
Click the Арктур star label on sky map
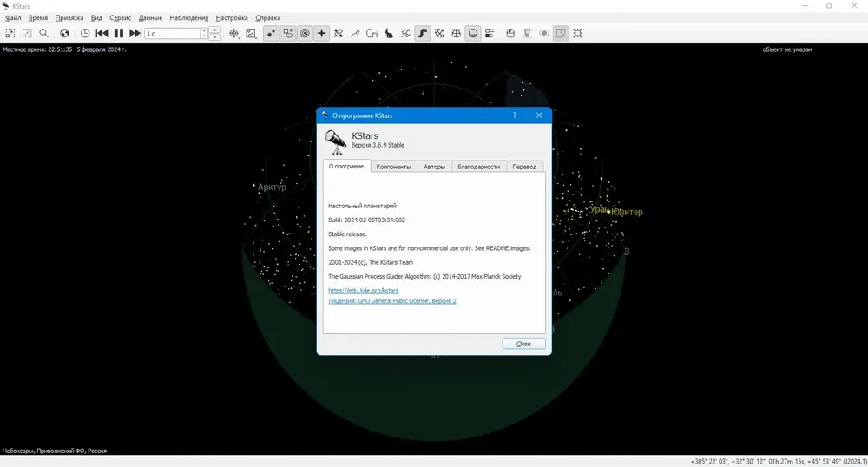click(x=272, y=187)
